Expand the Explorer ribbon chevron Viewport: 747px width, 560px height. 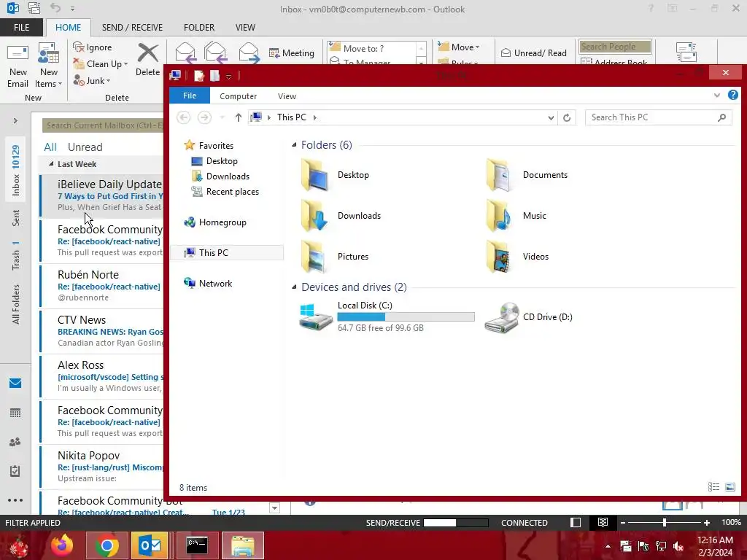(x=717, y=96)
